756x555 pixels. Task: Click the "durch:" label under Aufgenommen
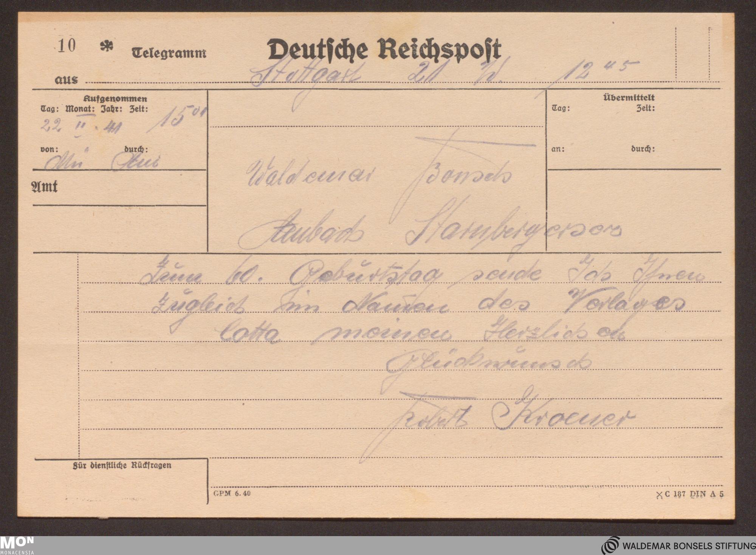[x=136, y=150]
